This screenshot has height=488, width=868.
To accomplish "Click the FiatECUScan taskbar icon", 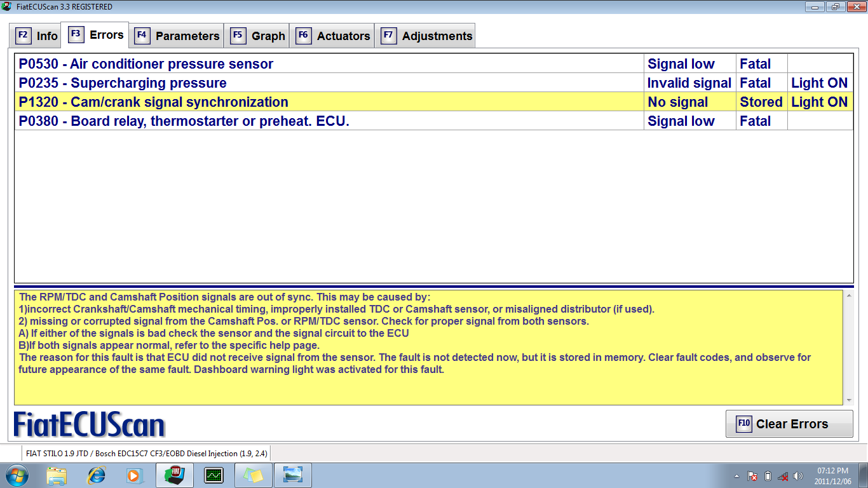I will click(175, 475).
